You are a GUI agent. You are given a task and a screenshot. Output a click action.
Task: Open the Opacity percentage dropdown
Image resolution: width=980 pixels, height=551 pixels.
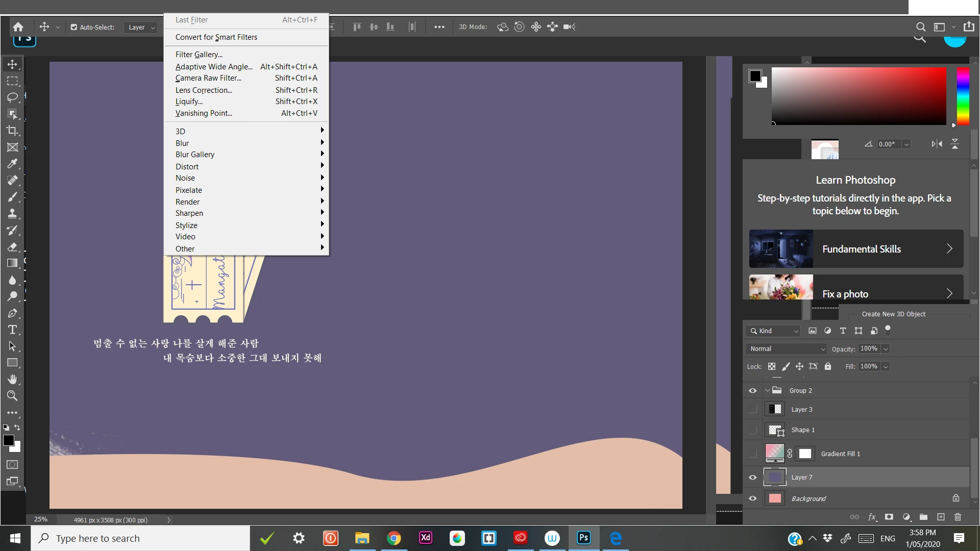[886, 349]
